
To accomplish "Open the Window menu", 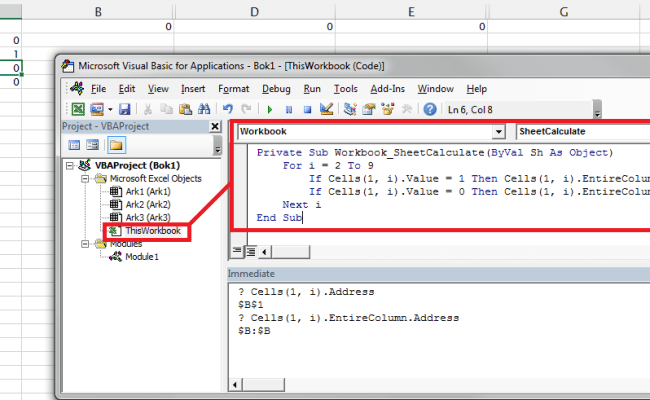I will pos(435,89).
